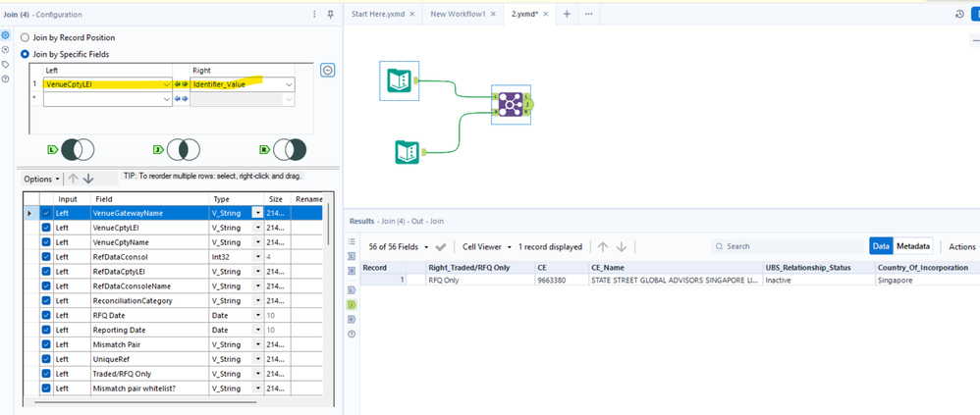This screenshot has height=415, width=980.
Task: Go to previous record with up arrow
Action: point(603,247)
